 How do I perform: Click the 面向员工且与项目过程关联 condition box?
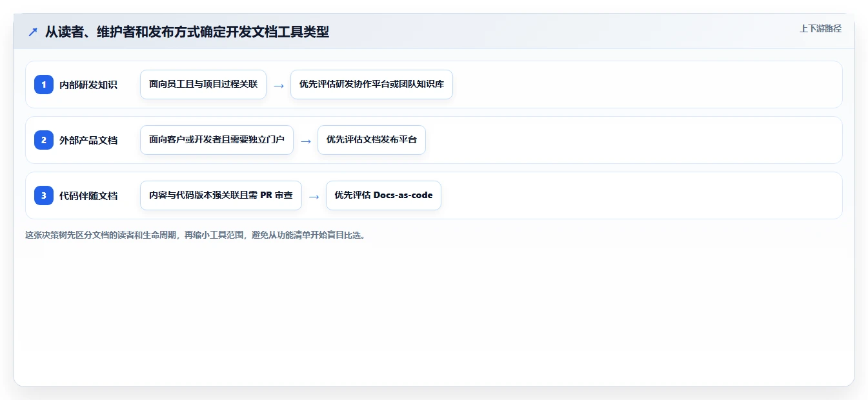(203, 85)
